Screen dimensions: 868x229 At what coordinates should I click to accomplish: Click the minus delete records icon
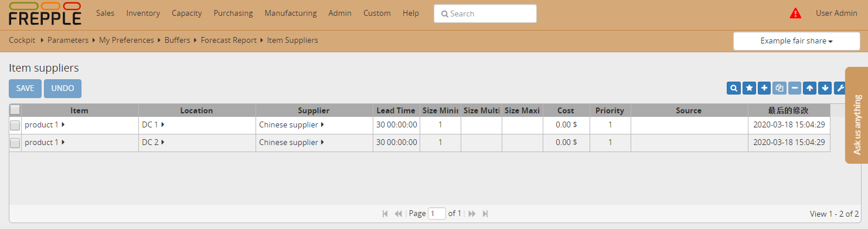(795, 88)
